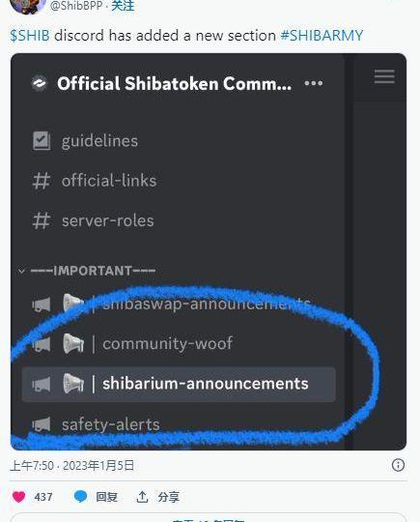Click megaphone icon beside safety-alerts
420x522 pixels.
coord(42,424)
